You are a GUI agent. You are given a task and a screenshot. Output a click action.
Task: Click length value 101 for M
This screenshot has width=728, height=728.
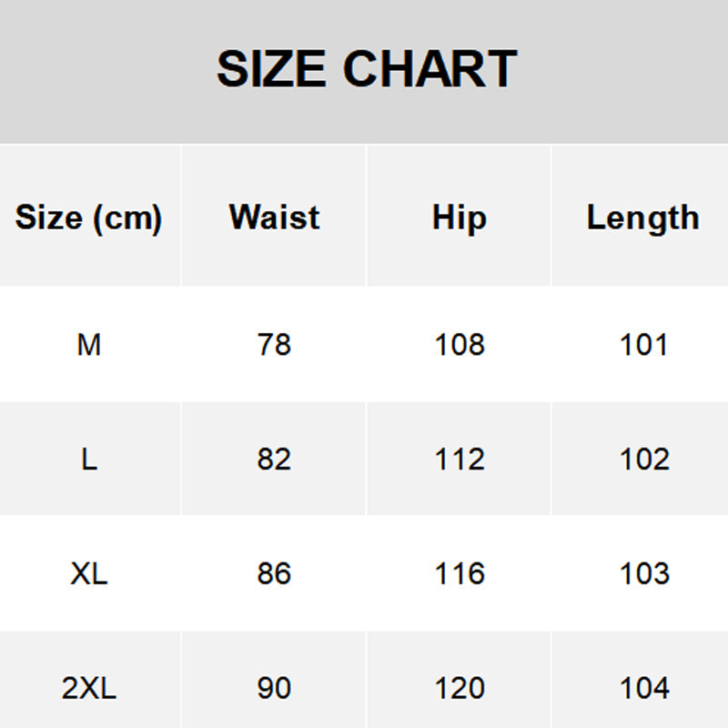click(643, 345)
